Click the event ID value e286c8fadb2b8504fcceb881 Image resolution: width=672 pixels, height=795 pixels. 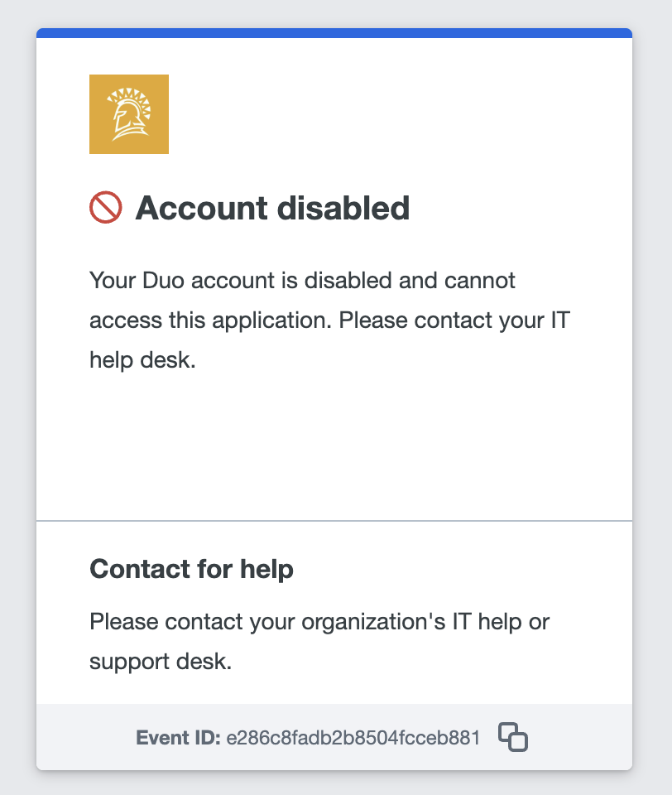[x=353, y=738]
